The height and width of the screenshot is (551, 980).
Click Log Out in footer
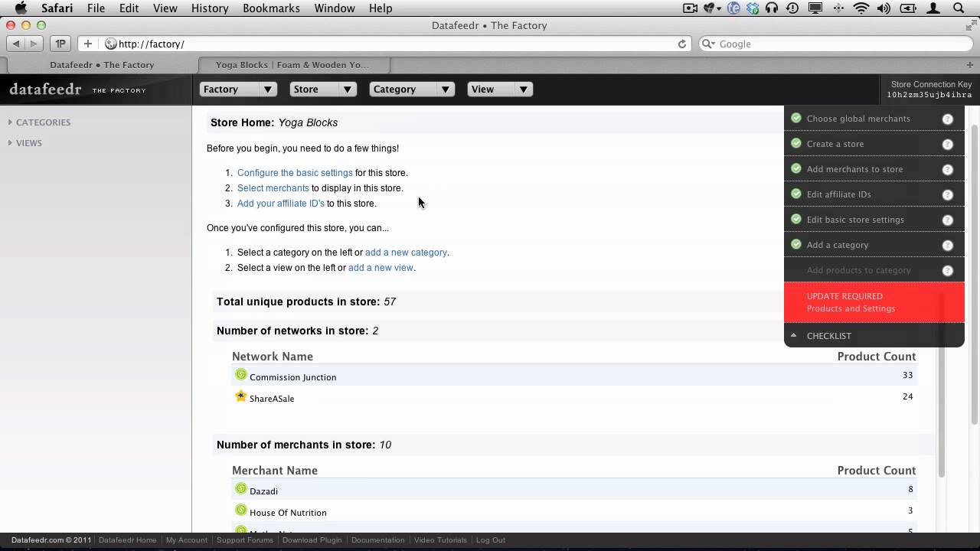click(490, 540)
